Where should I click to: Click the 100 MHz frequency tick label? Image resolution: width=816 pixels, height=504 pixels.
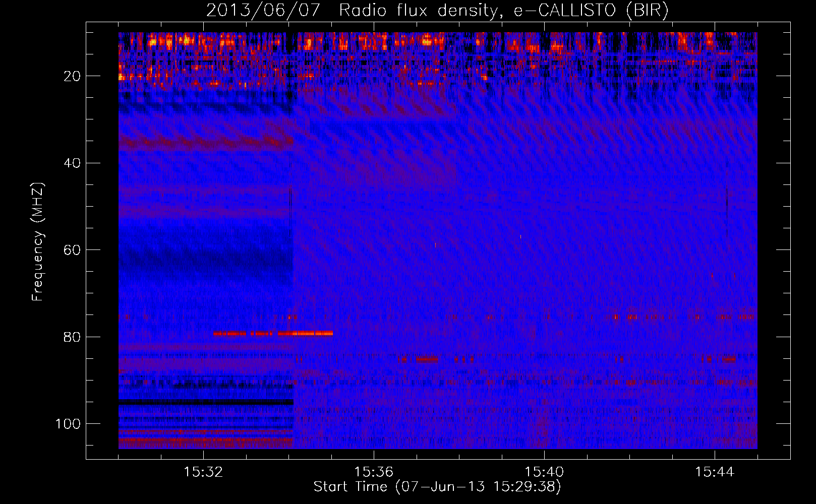[68, 424]
